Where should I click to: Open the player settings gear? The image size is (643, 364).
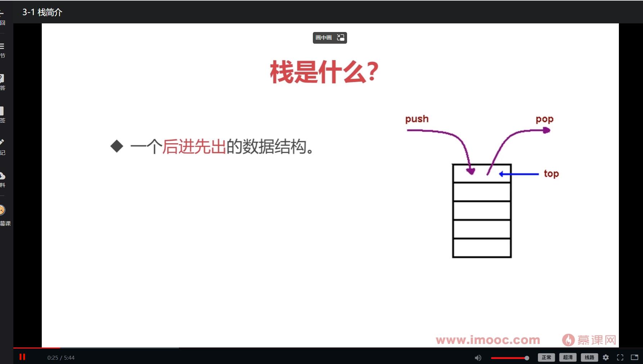[606, 357]
